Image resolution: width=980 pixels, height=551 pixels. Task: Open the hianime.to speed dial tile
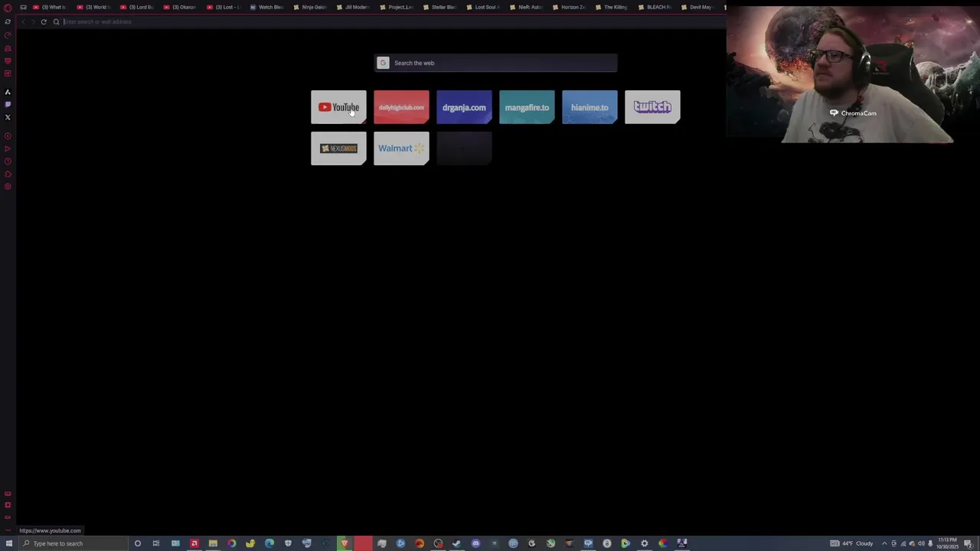pyautogui.click(x=590, y=107)
